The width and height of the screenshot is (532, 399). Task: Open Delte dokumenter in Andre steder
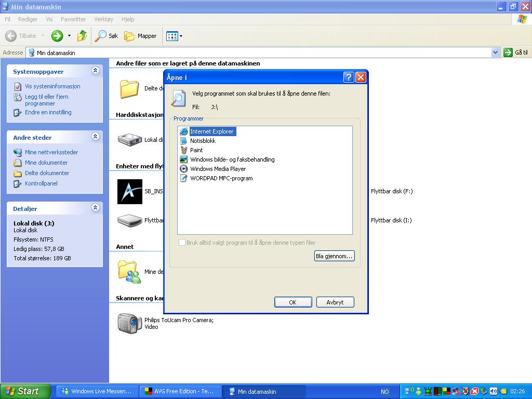point(47,173)
